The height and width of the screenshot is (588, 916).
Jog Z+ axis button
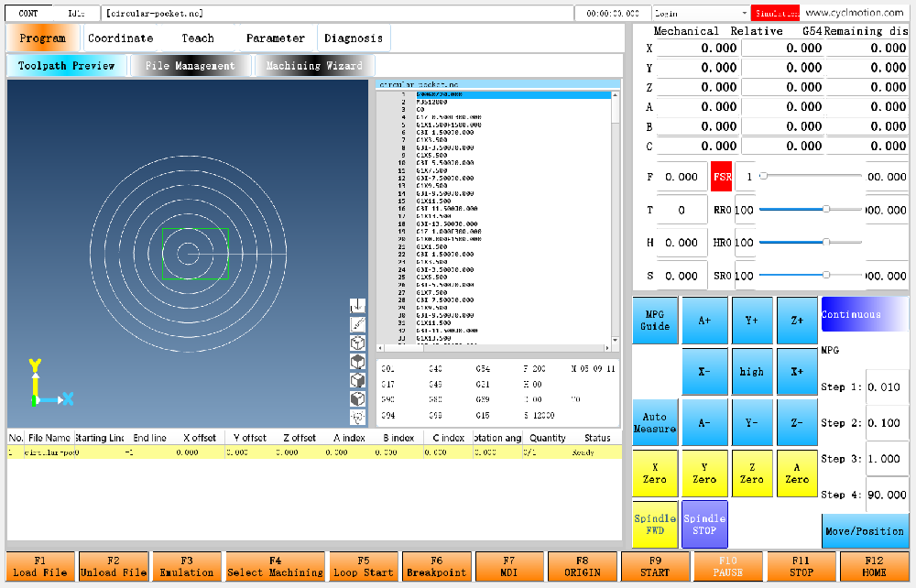click(x=797, y=320)
